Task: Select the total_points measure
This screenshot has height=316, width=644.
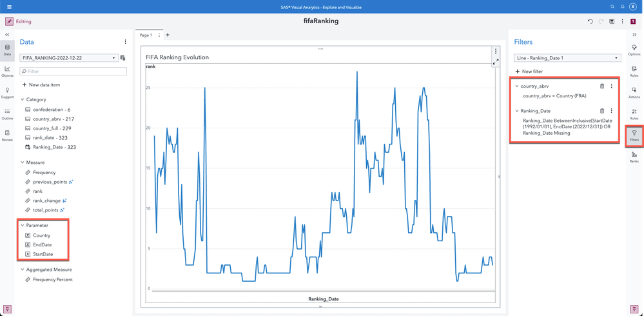Action: click(44, 210)
